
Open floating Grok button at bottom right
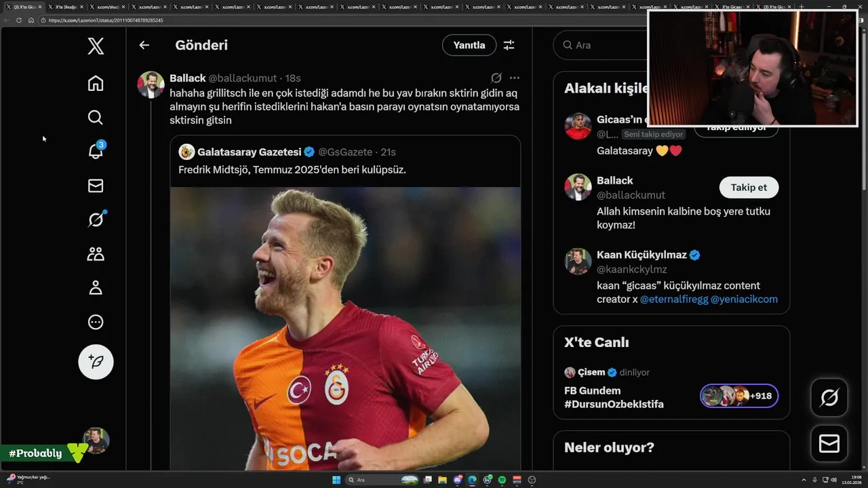click(829, 397)
